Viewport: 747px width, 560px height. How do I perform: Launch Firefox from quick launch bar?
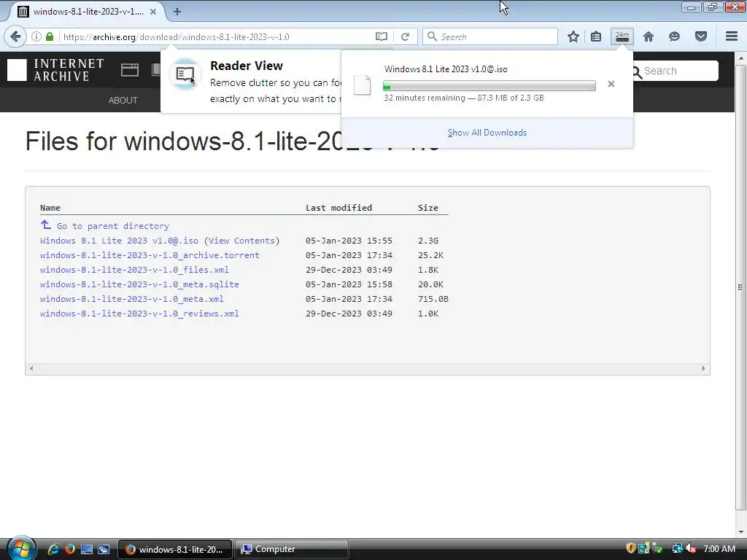point(70,549)
